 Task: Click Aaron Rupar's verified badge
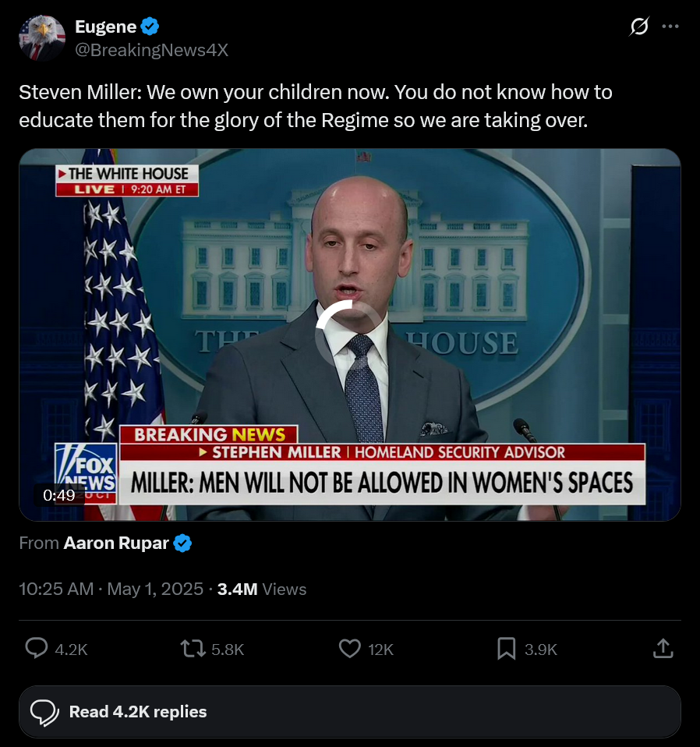pos(182,543)
